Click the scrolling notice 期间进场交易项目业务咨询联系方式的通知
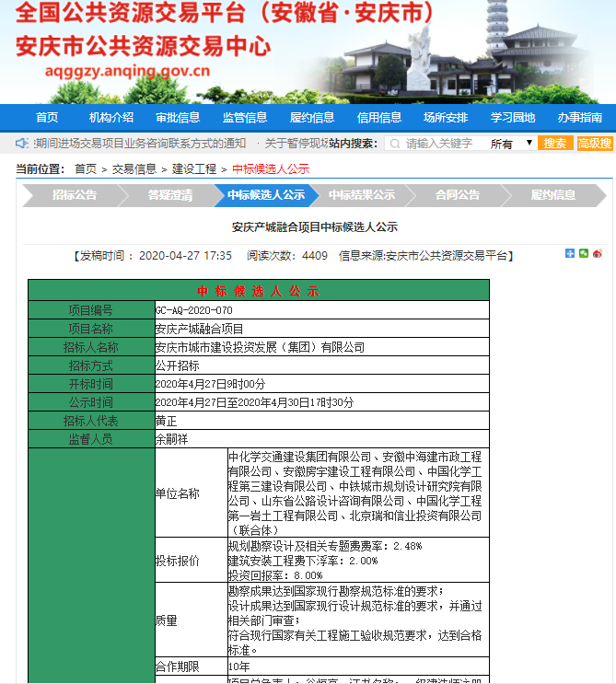The width and height of the screenshot is (616, 684). (x=140, y=144)
